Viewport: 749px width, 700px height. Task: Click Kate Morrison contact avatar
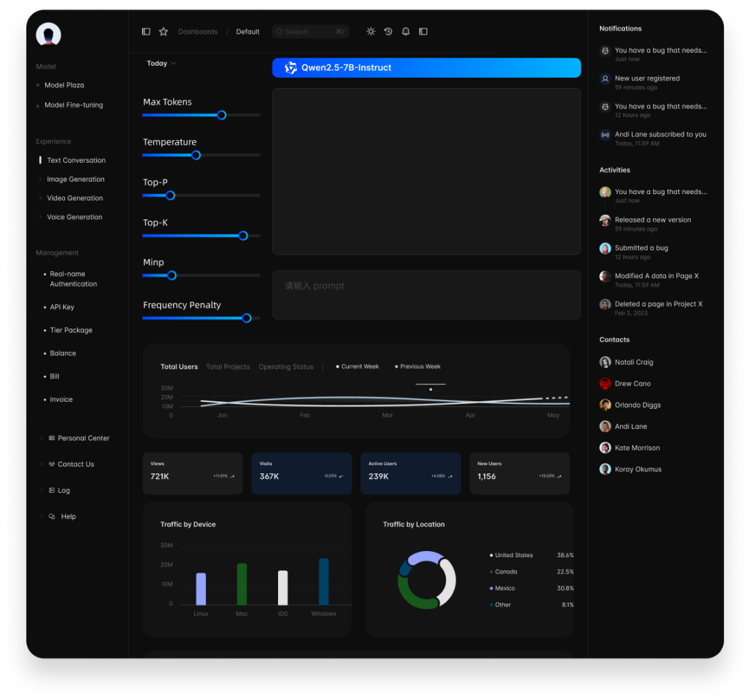[x=605, y=448]
